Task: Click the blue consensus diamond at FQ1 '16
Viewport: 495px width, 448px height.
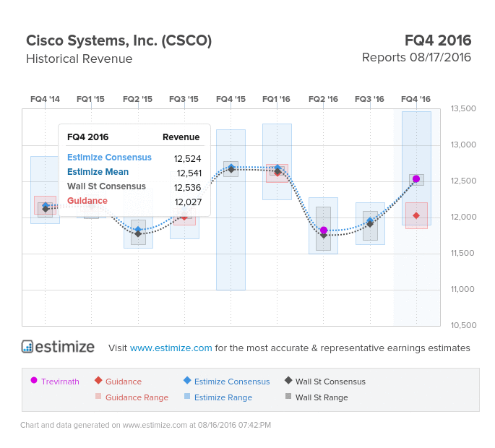Action: (x=277, y=168)
